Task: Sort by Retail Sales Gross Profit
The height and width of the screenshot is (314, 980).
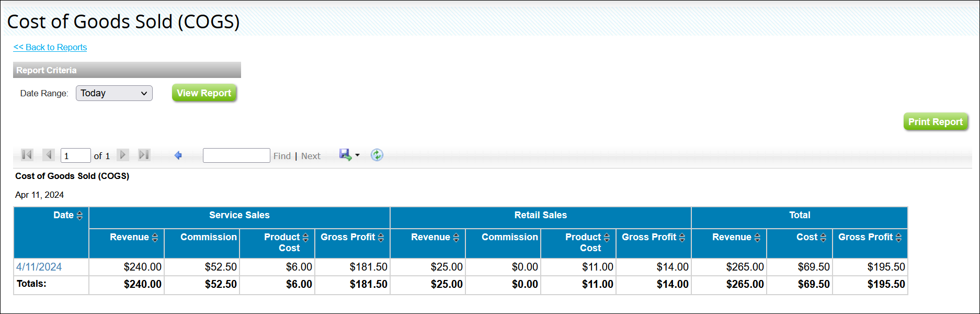Action: coord(682,238)
